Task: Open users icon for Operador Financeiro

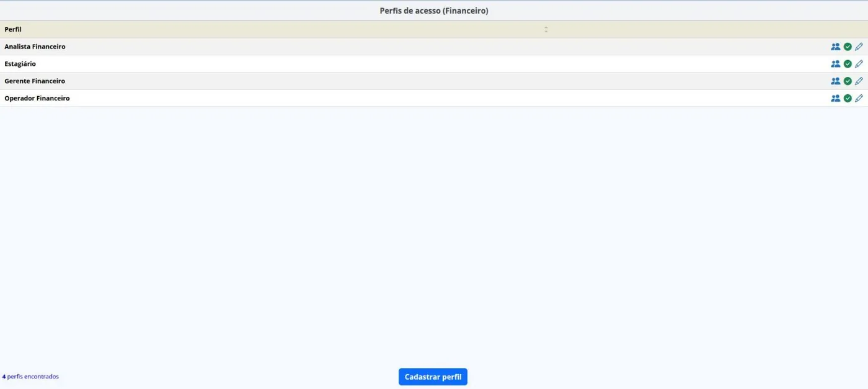Action: pos(835,98)
